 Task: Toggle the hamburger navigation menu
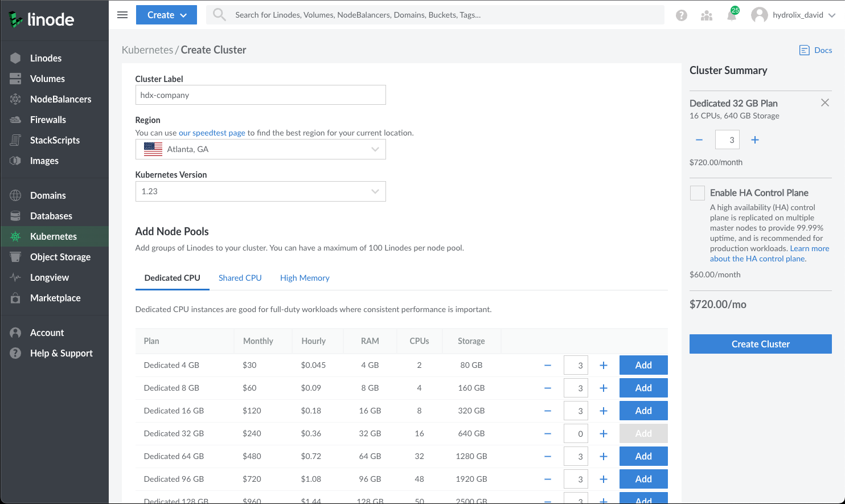[x=122, y=15]
